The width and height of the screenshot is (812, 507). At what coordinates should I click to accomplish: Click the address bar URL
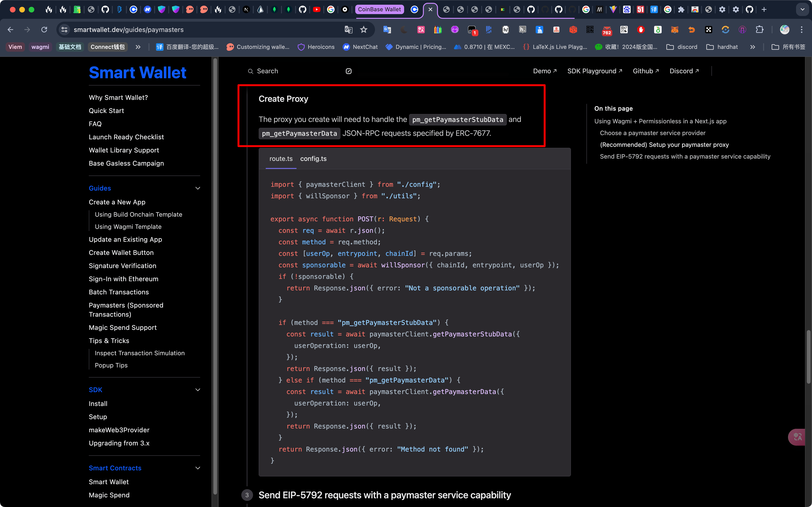click(129, 30)
